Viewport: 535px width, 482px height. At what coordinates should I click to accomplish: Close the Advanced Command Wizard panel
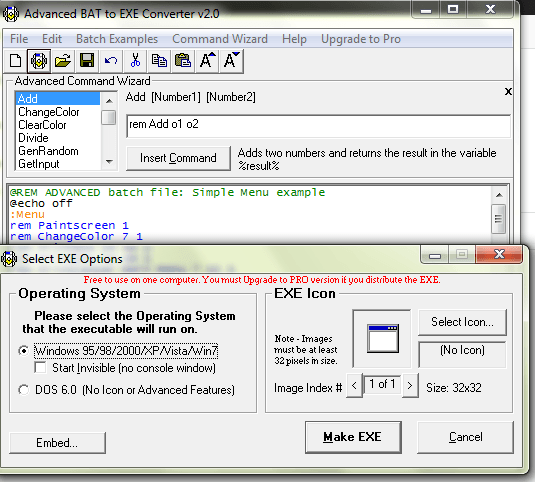point(508,91)
